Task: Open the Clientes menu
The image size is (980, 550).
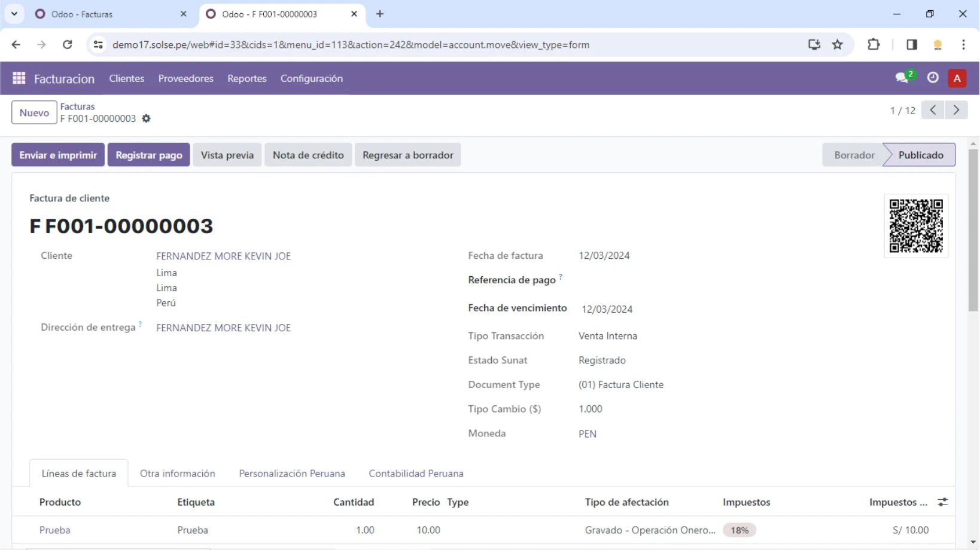Action: (126, 78)
